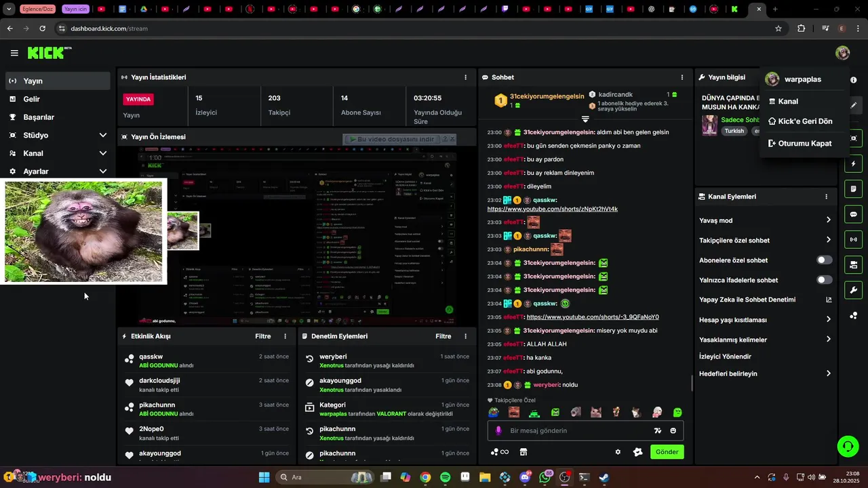The image size is (868, 488).
Task: Click the Turkish language tag
Action: point(734,131)
